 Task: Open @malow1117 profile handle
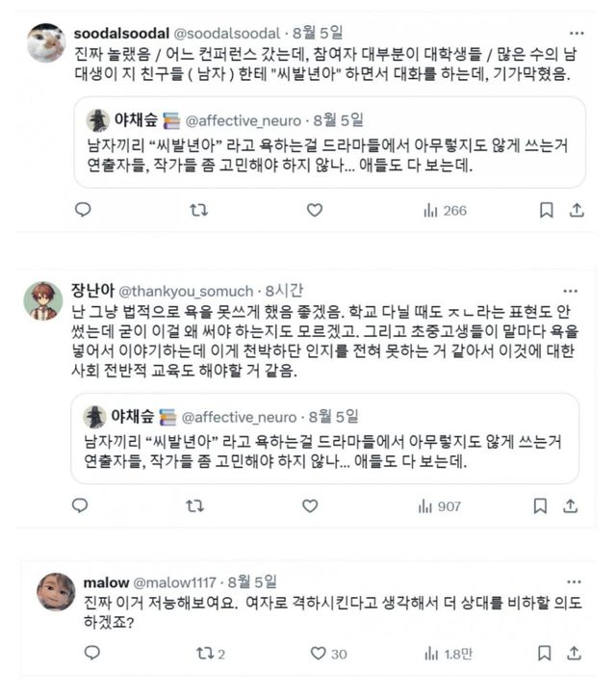(174, 582)
